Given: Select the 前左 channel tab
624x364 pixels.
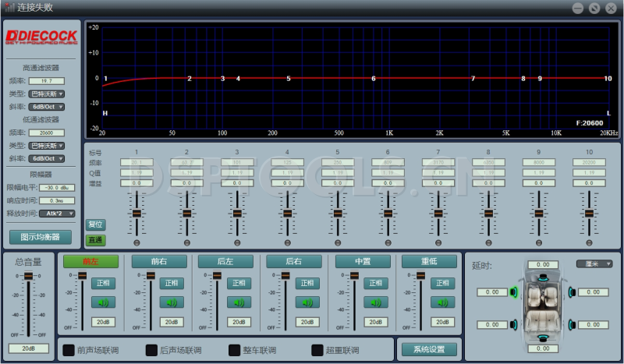Looking at the screenshot, I should point(90,262).
